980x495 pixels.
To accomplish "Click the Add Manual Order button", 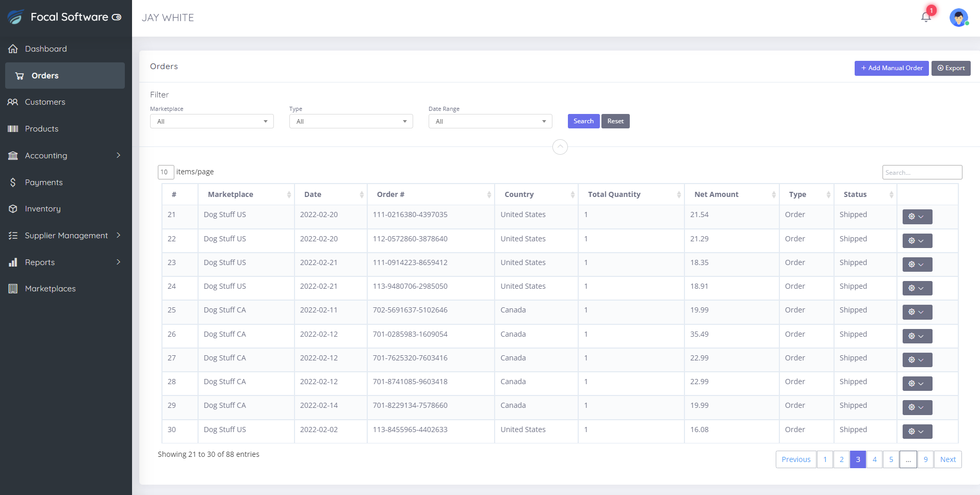I will click(891, 68).
